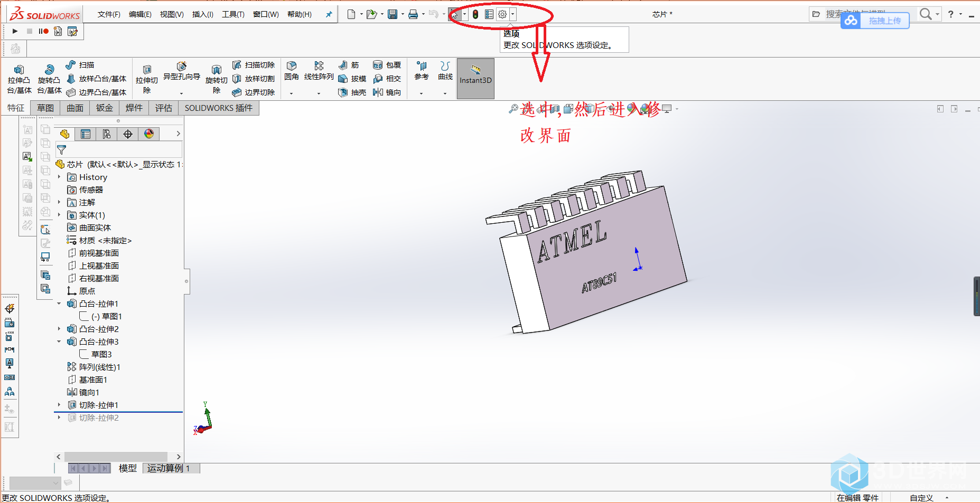980x503 pixels.
Task: Select the 线性阵列 linear pattern tool
Action: click(x=319, y=71)
